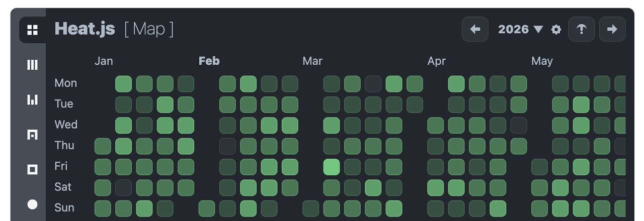Screen dimensions: 644x221
Task: Click the May month header
Action: click(542, 61)
